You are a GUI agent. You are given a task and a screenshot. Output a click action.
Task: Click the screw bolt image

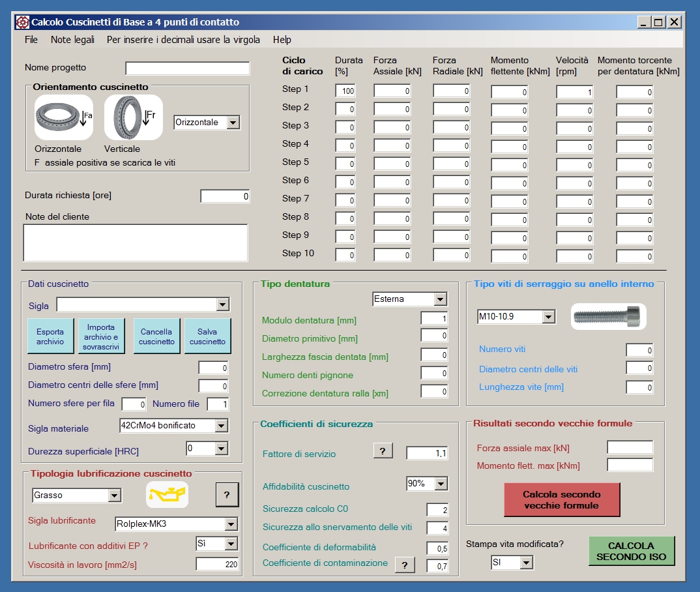[x=609, y=316]
